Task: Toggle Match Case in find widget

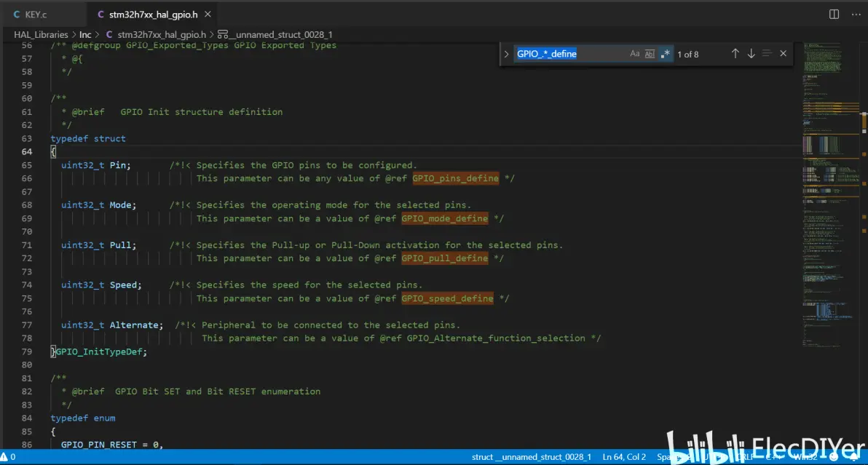Action: pyautogui.click(x=635, y=54)
